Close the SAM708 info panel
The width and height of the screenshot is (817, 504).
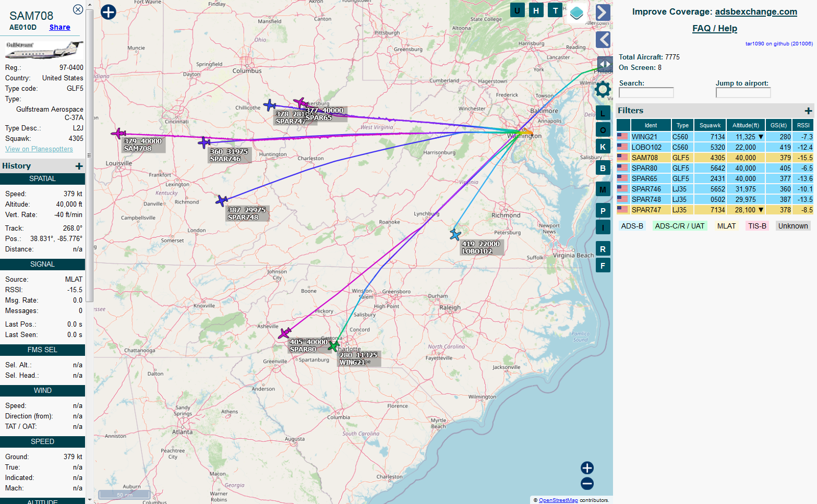(x=78, y=9)
